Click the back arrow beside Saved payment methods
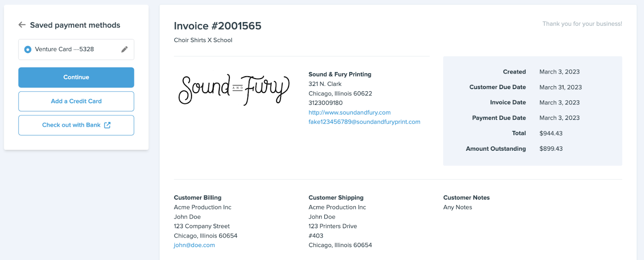The image size is (644, 260). coord(22,25)
